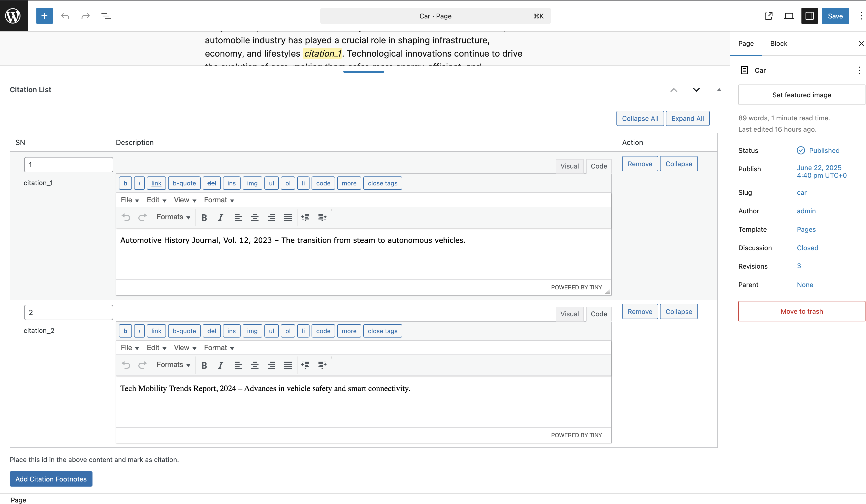Open Formats dropdown in citation_1 editor

tap(173, 217)
